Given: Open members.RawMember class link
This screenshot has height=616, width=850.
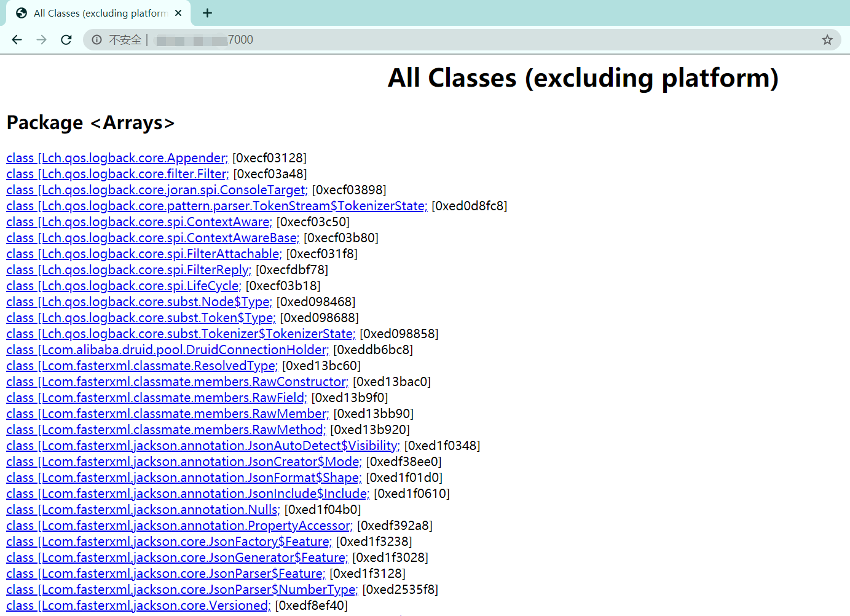Looking at the screenshot, I should 167,414.
